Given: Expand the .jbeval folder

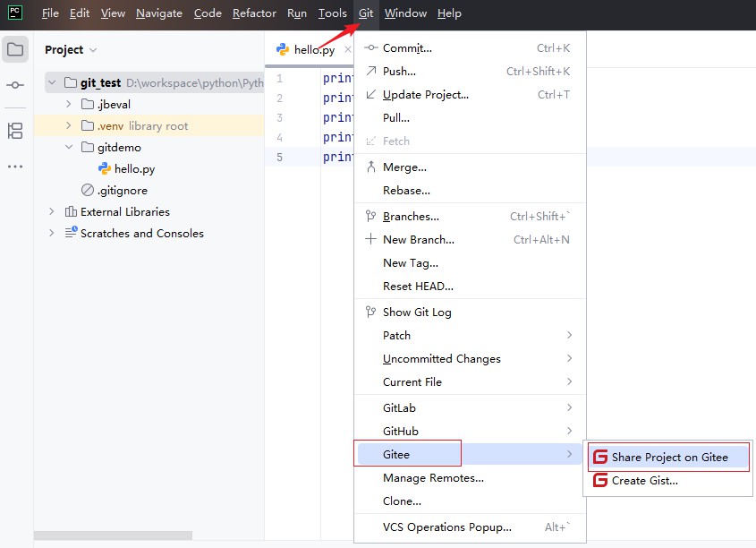Looking at the screenshot, I should tap(69, 104).
